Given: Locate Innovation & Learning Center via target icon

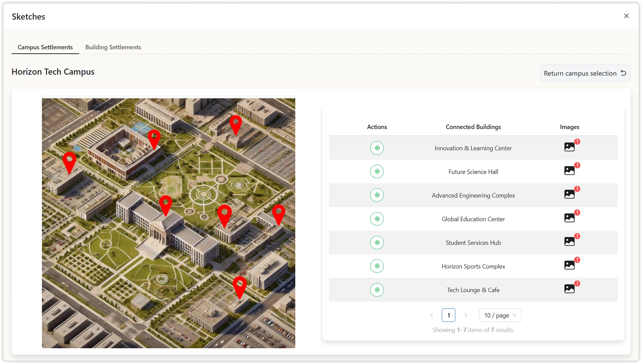Looking at the screenshot, I should pyautogui.click(x=377, y=148).
